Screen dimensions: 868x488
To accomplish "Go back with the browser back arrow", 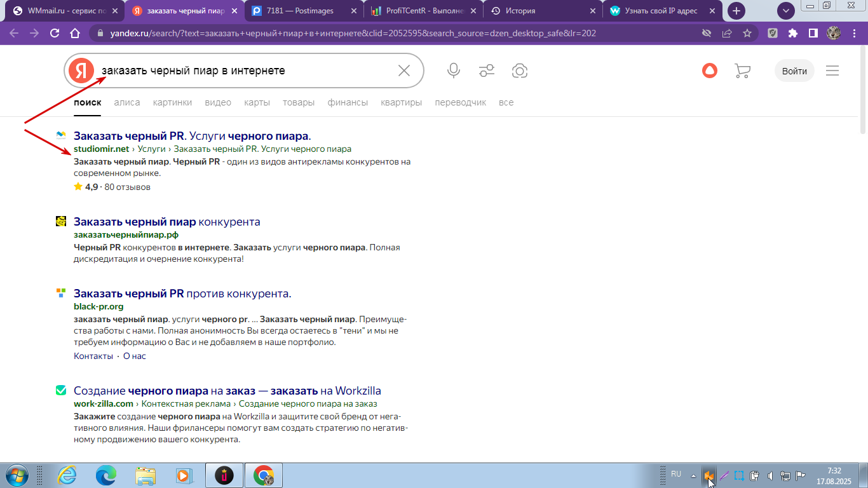I will [14, 34].
